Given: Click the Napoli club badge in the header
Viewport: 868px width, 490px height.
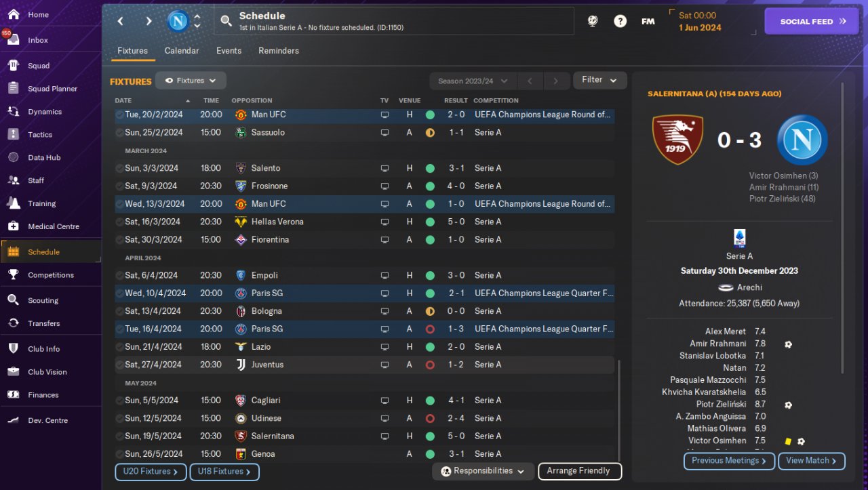Looking at the screenshot, I should [x=178, y=21].
